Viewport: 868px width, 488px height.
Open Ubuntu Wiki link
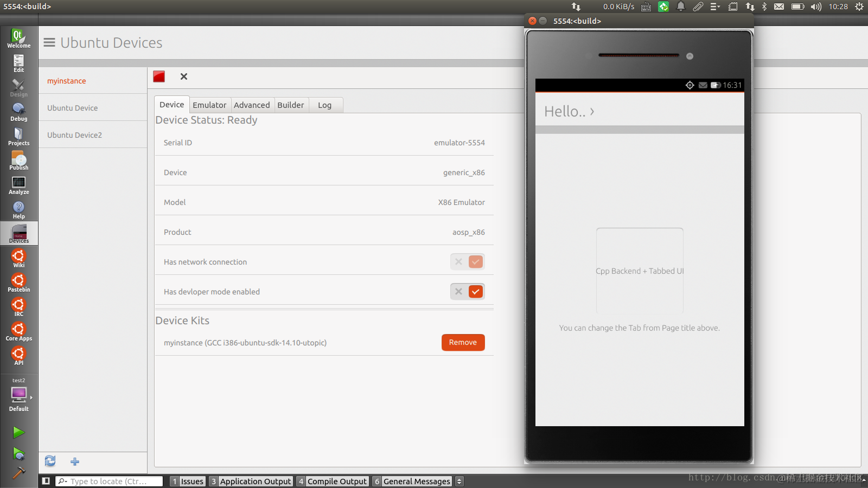pos(18,258)
